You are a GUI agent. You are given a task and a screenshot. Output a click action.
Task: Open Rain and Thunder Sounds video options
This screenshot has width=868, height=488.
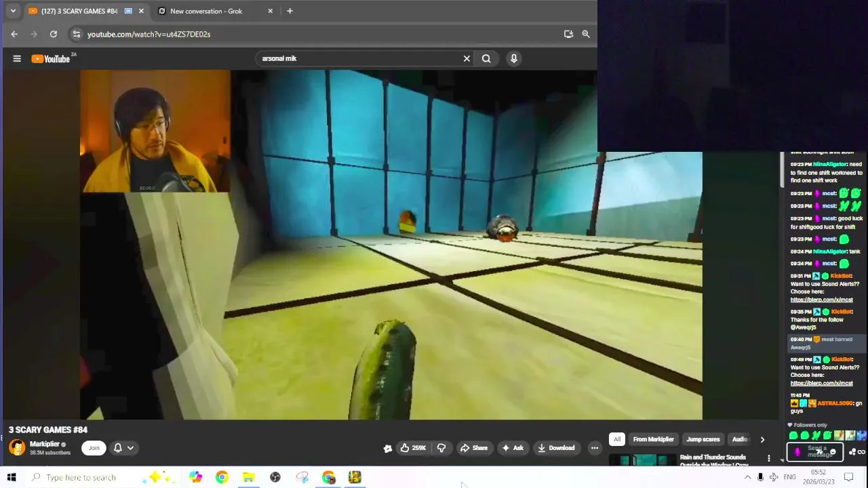pos(768,459)
